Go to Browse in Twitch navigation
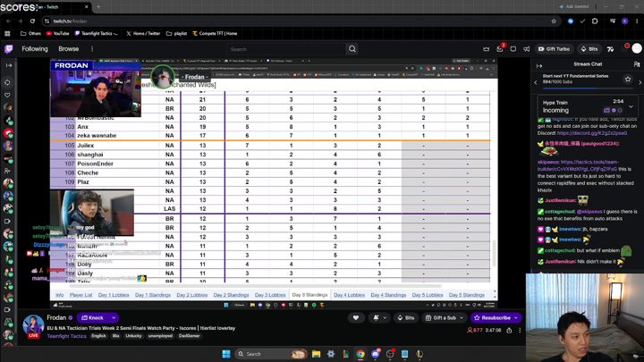644x362 pixels. [69, 49]
